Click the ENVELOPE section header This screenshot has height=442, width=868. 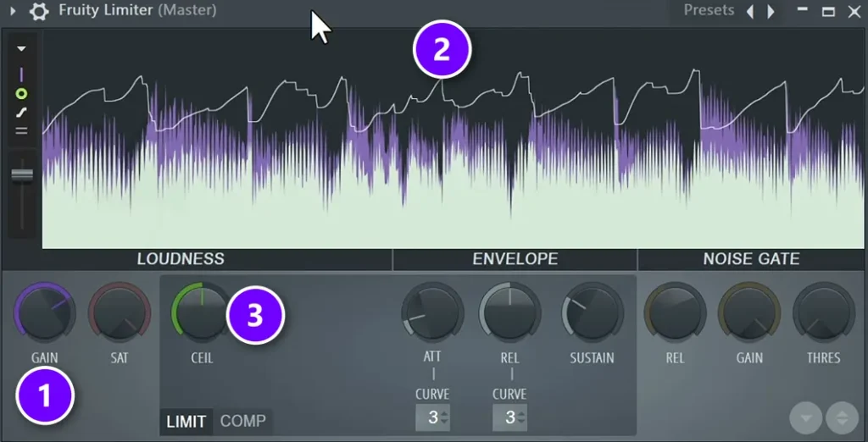coord(515,259)
